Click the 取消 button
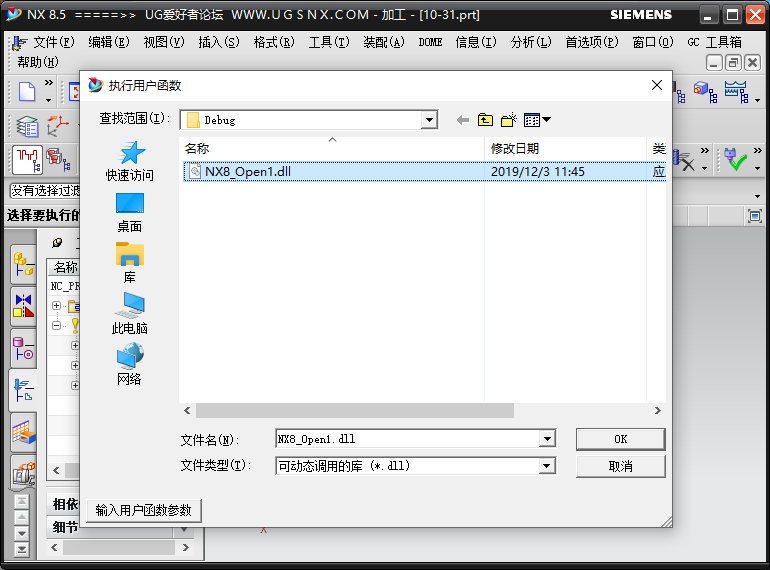 click(x=621, y=466)
